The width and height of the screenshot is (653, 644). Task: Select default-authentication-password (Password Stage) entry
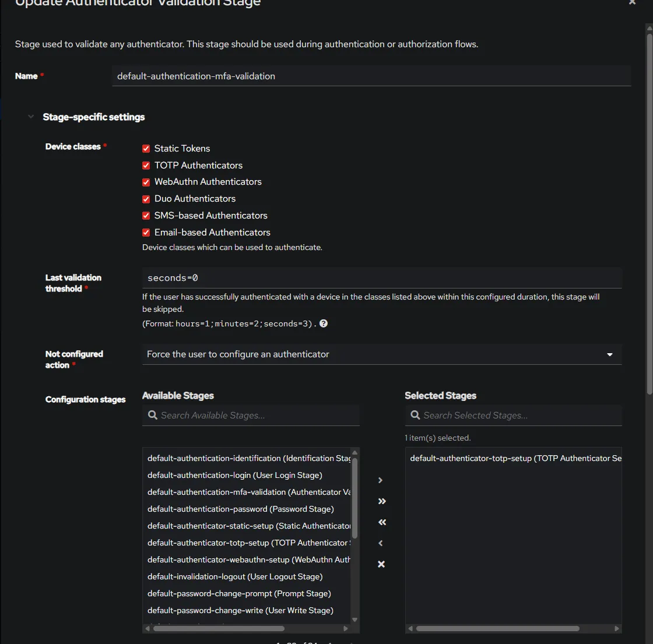240,509
